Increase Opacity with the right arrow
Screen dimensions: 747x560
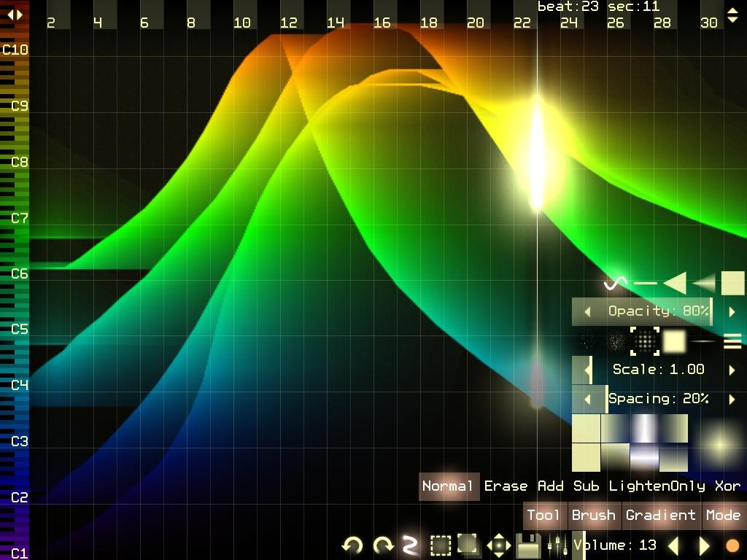coord(732,312)
